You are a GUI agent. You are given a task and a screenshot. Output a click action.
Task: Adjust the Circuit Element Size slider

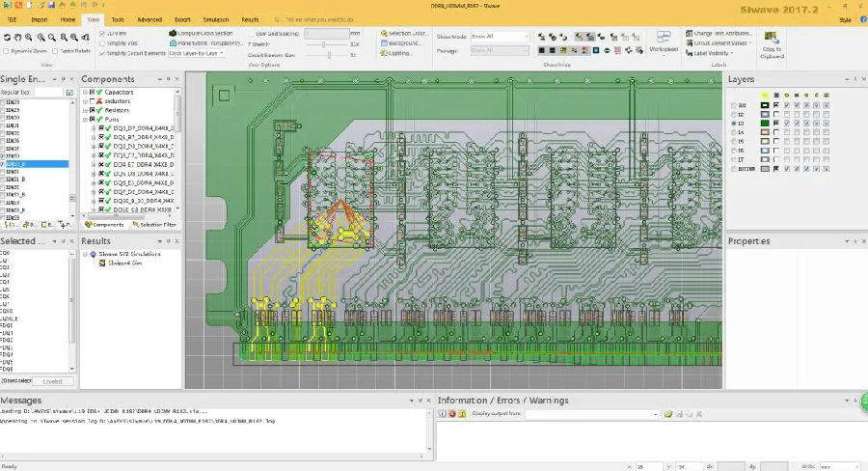pyautogui.click(x=330, y=55)
